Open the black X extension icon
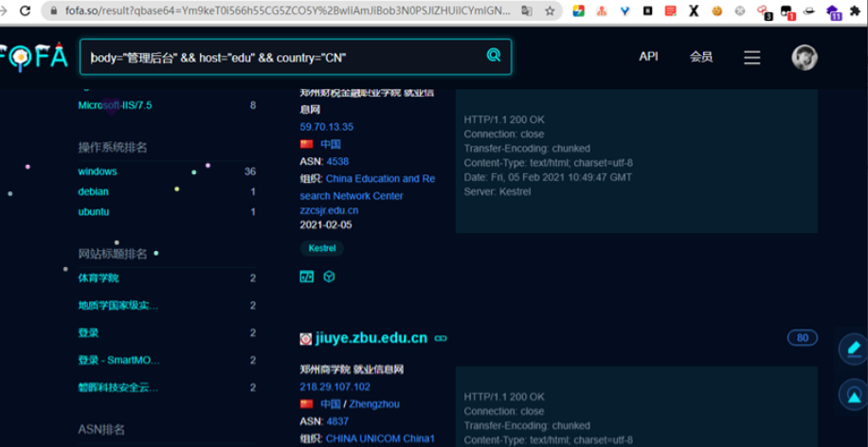This screenshot has height=447, width=868. tap(694, 10)
